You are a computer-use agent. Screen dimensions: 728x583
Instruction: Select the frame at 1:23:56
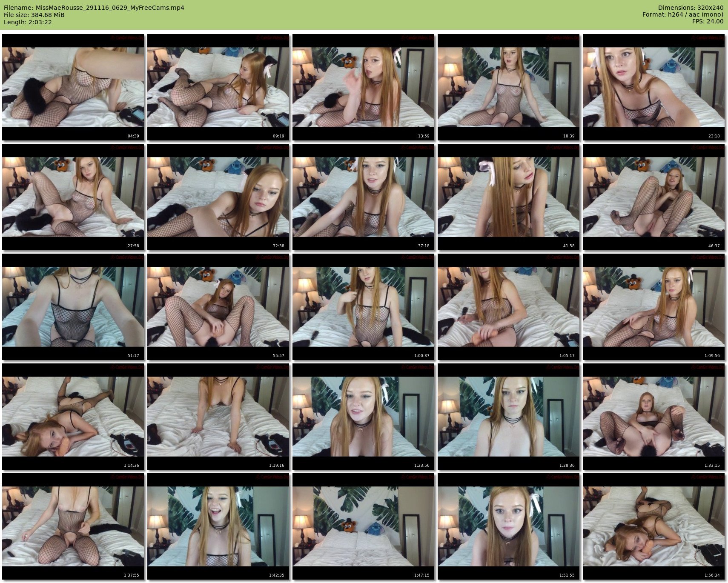[x=363, y=417]
